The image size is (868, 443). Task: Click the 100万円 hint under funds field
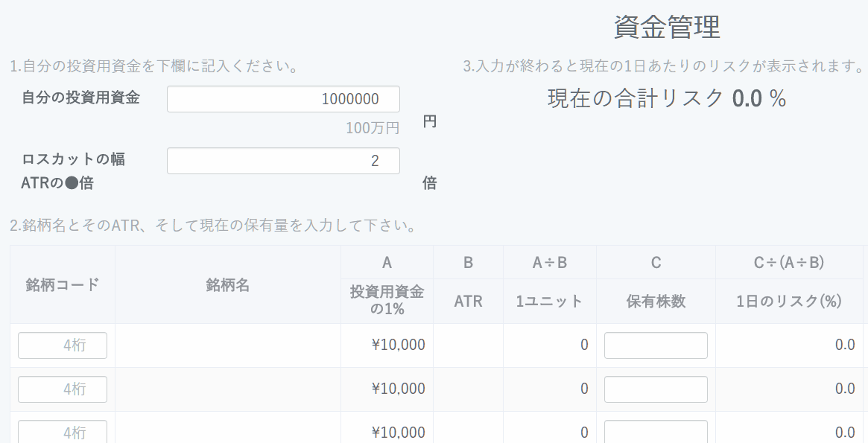click(373, 128)
